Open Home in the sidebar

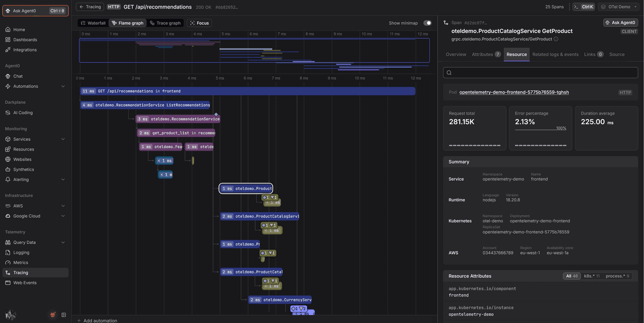point(19,30)
